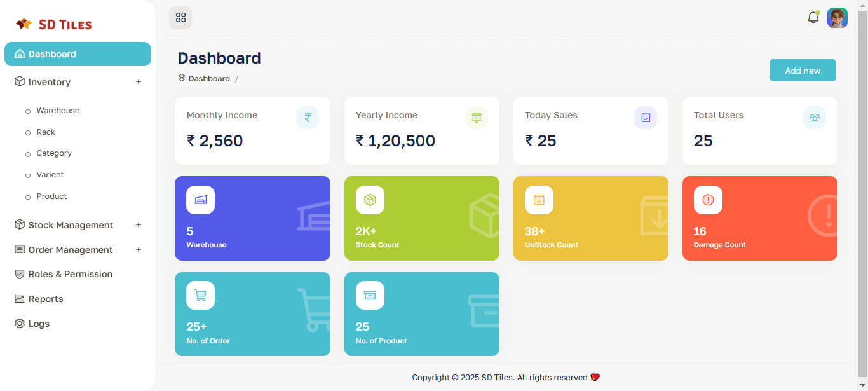Click the Today Sales calendar icon
This screenshot has height=391, width=868.
click(646, 118)
